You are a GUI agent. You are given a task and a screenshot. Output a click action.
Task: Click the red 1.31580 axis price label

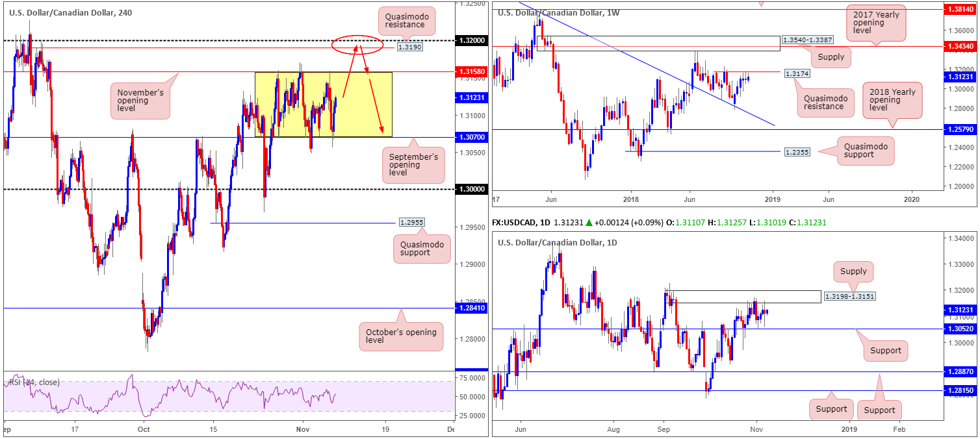coord(471,71)
